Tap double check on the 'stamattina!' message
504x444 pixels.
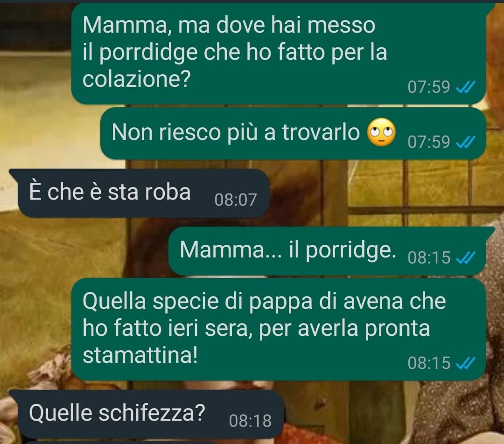point(465,363)
